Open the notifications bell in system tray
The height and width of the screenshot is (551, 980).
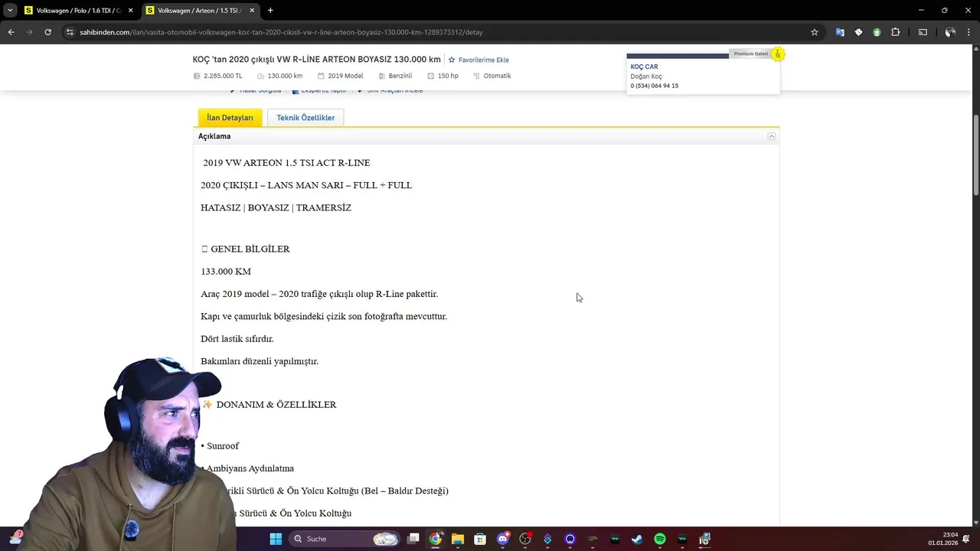pos(966,539)
